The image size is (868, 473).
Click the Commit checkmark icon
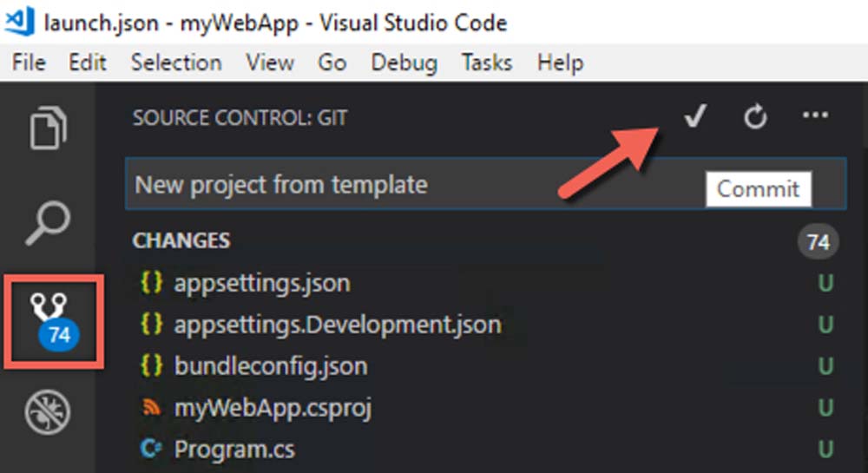[694, 117]
